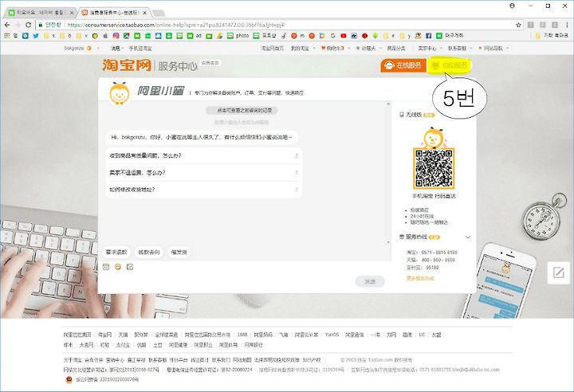Expand the 网站导航 dropdown

[x=493, y=49]
